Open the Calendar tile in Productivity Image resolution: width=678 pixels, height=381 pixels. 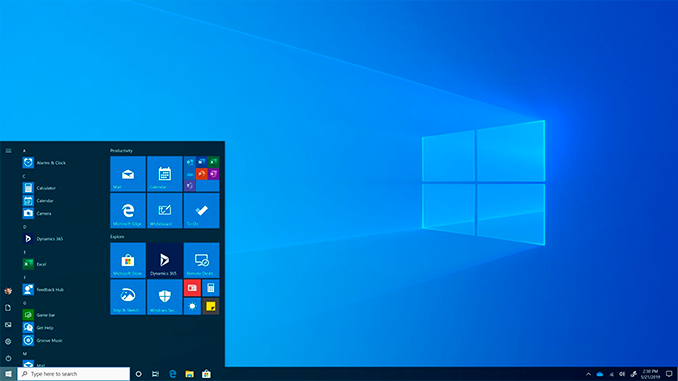[x=164, y=174]
